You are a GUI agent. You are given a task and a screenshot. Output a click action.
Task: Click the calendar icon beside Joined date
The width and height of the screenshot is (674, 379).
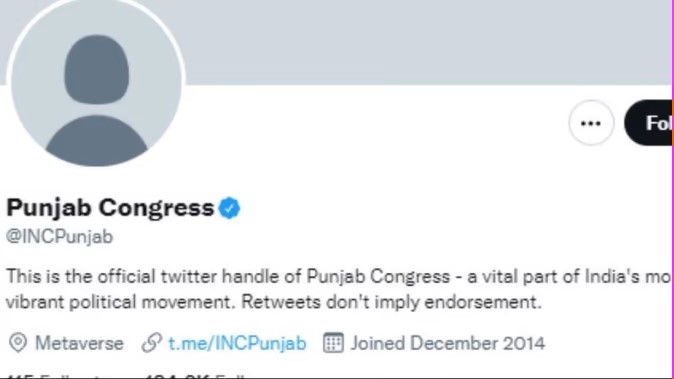[x=333, y=343]
